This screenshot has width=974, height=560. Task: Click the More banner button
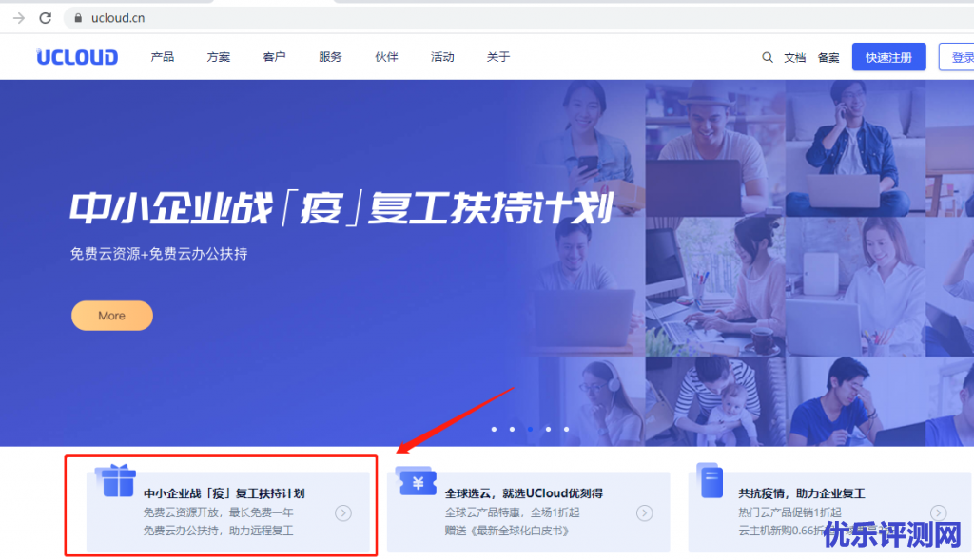(112, 316)
